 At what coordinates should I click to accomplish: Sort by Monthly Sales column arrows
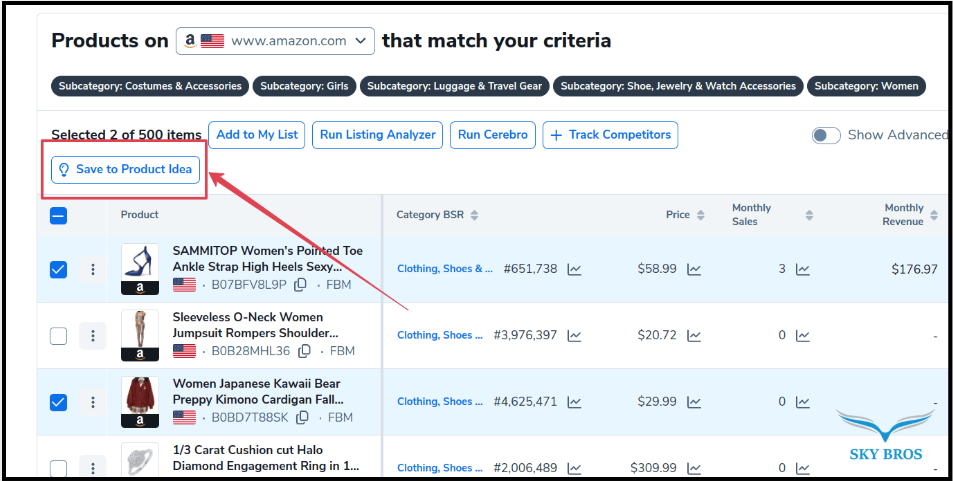click(809, 215)
